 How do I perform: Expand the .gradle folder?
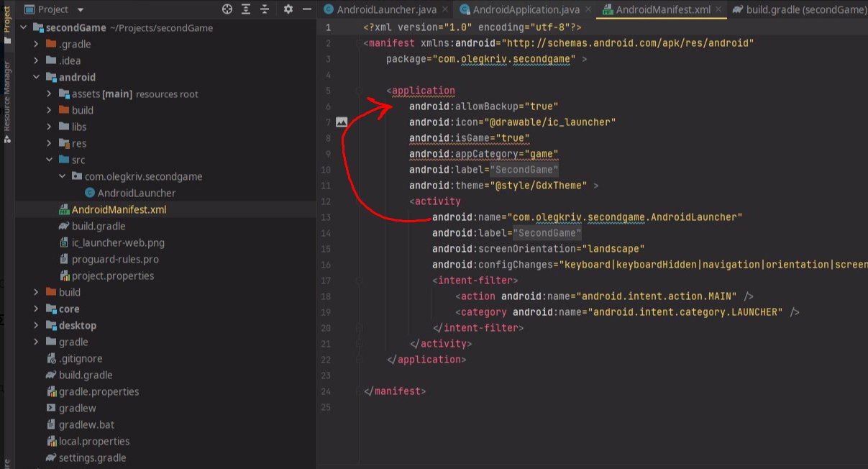37,44
